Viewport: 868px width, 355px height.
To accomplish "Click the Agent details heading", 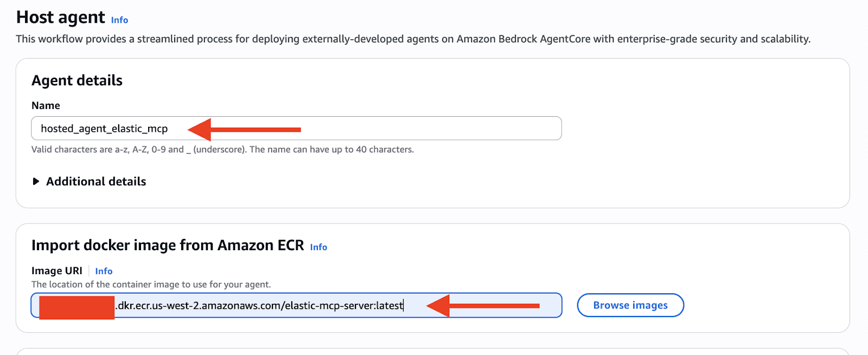I will 77,80.
